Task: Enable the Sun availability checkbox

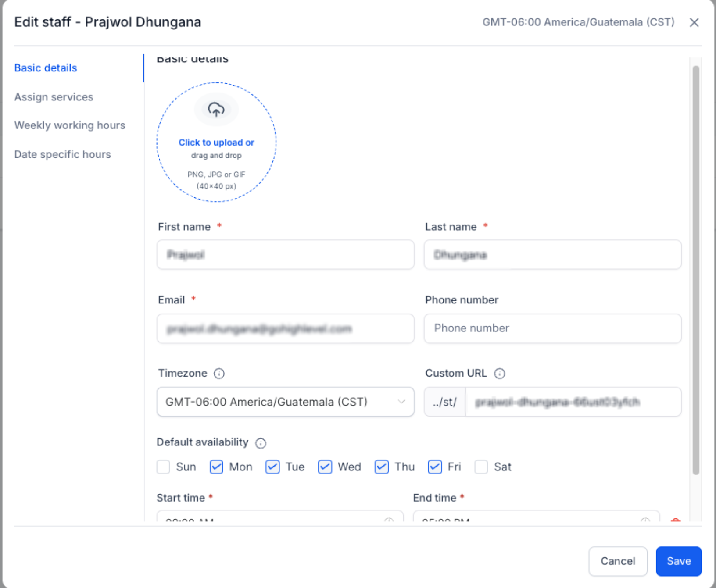Action: click(x=163, y=467)
